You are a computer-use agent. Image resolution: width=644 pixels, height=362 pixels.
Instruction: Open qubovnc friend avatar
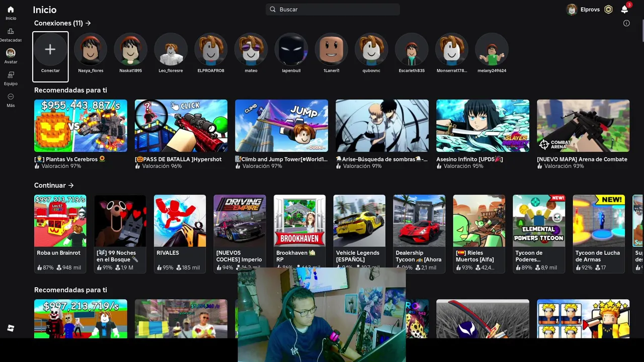[371, 49]
